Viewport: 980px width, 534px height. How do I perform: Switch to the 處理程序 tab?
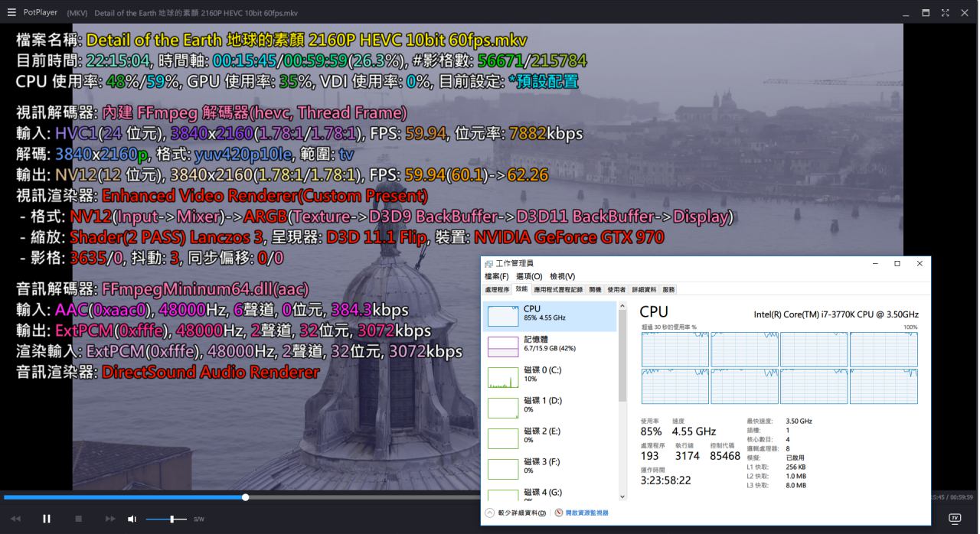(x=498, y=290)
